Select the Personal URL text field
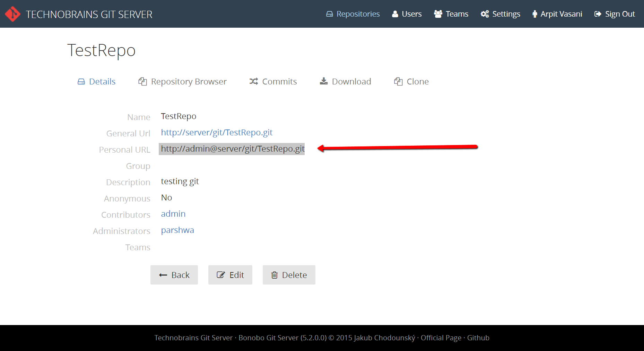The height and width of the screenshot is (351, 644). click(x=232, y=149)
